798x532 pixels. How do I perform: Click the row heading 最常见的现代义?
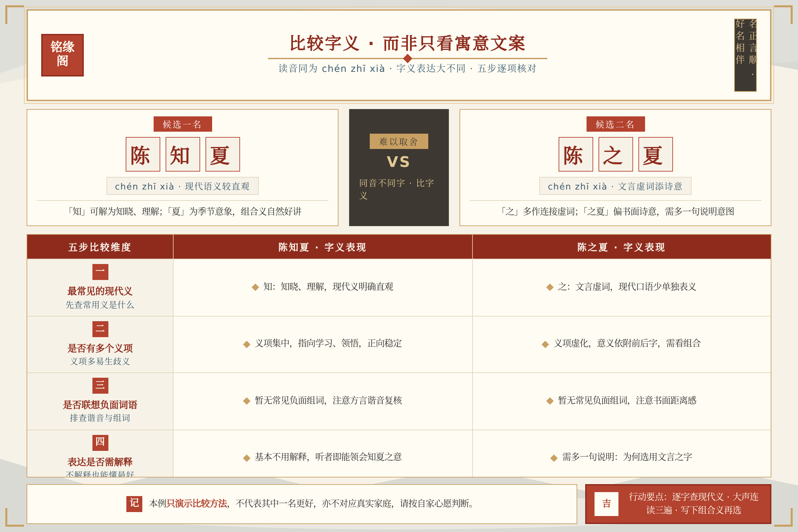[x=100, y=291]
